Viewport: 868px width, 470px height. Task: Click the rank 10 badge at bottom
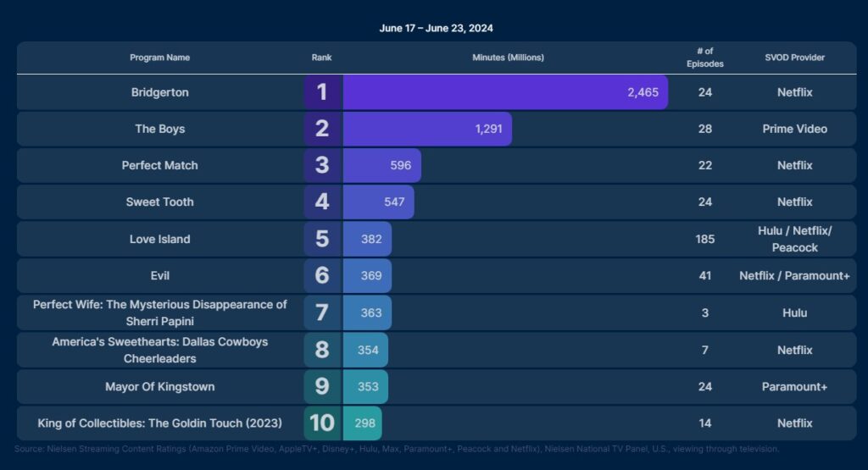click(x=322, y=423)
